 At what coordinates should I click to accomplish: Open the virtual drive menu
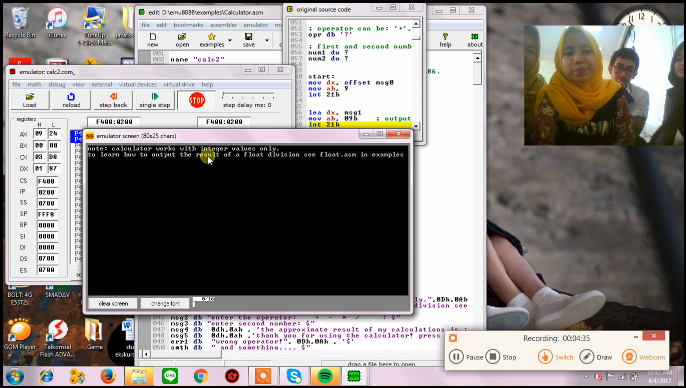(x=179, y=84)
